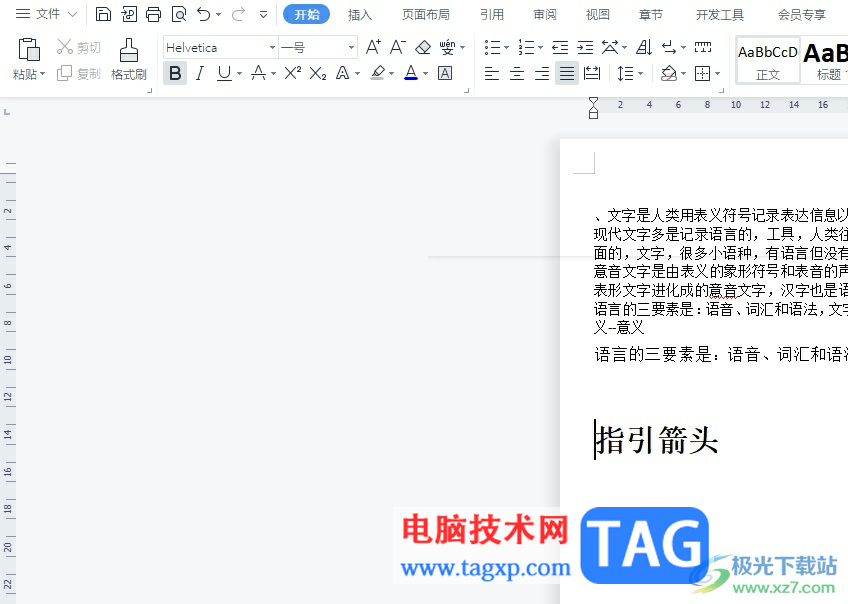Screen dimensions: 848x604
Task: Expand the bulleted list dropdown arrow
Action: coord(506,48)
